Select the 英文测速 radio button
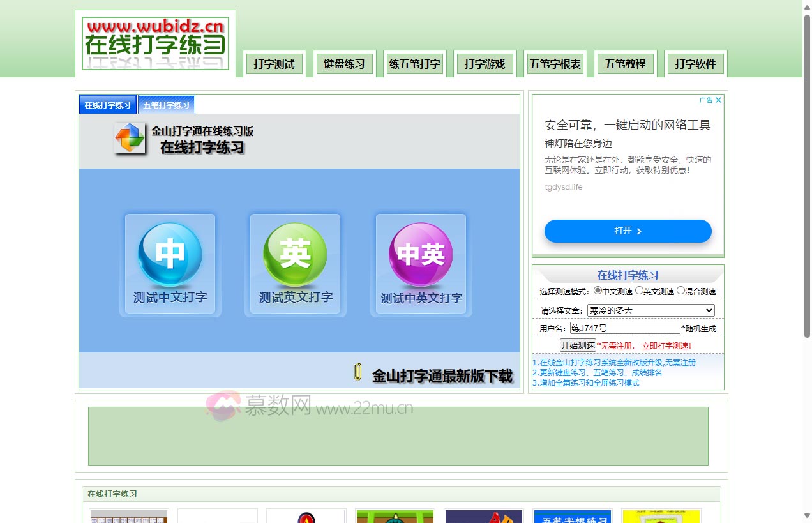Viewport: 812px width, 523px height. (x=639, y=291)
